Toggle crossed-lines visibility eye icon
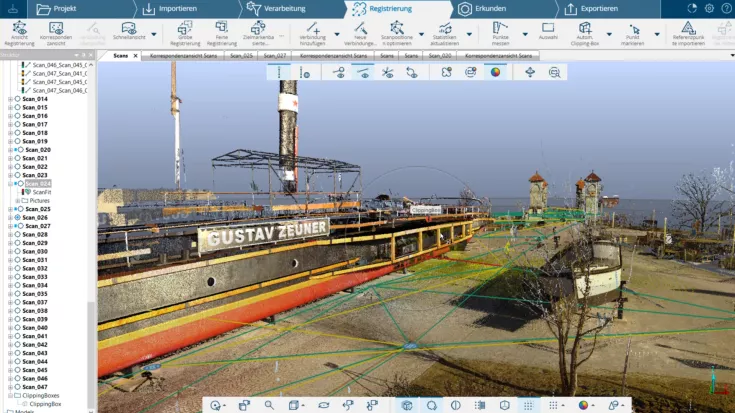735x413 pixels. (x=387, y=72)
